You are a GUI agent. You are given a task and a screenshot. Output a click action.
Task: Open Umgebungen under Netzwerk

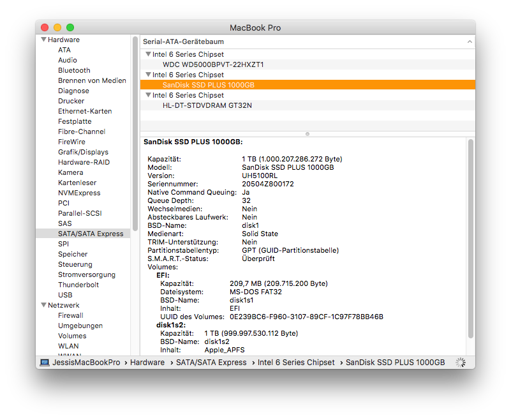point(80,326)
